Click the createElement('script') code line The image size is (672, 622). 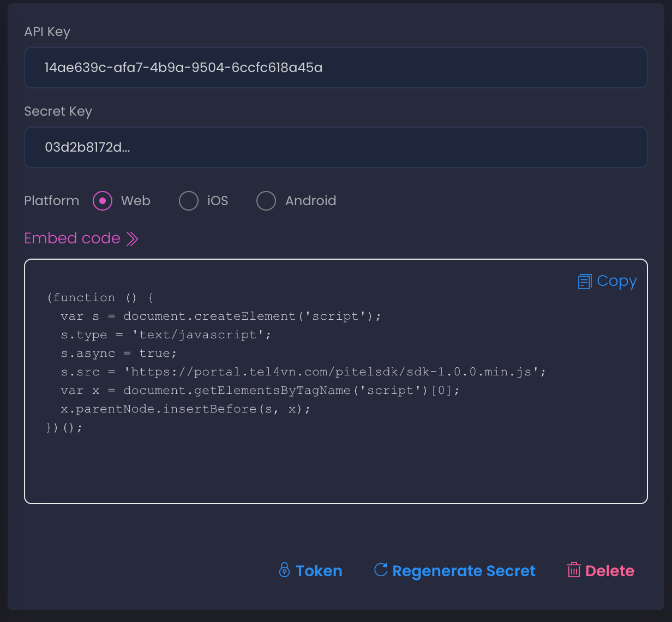coord(221,316)
